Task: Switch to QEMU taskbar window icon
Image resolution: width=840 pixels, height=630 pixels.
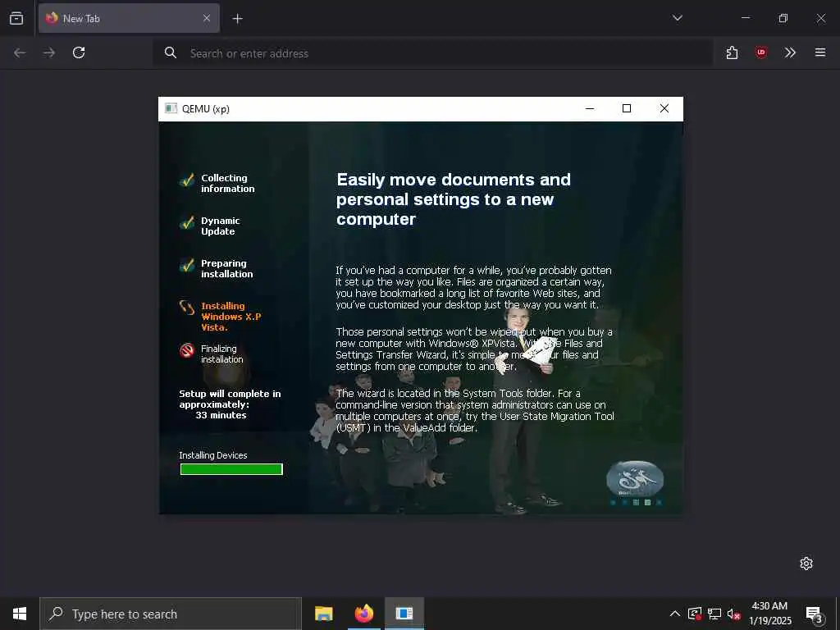Action: pos(404,614)
